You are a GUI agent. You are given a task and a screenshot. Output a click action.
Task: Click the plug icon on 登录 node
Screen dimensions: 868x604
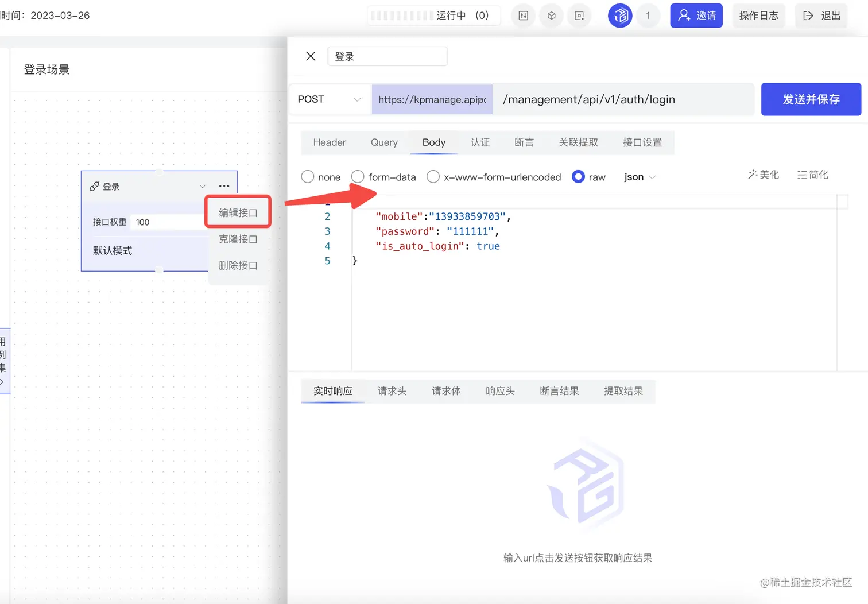point(95,187)
